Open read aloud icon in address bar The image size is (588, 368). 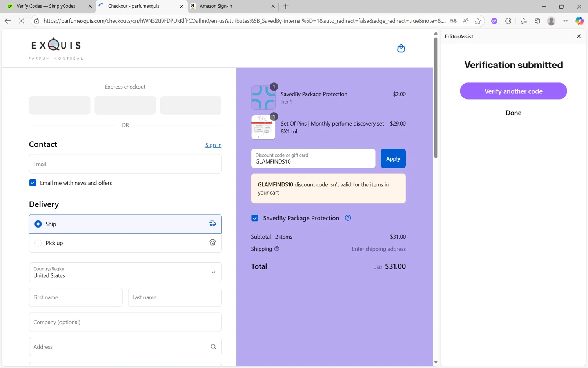point(465,21)
